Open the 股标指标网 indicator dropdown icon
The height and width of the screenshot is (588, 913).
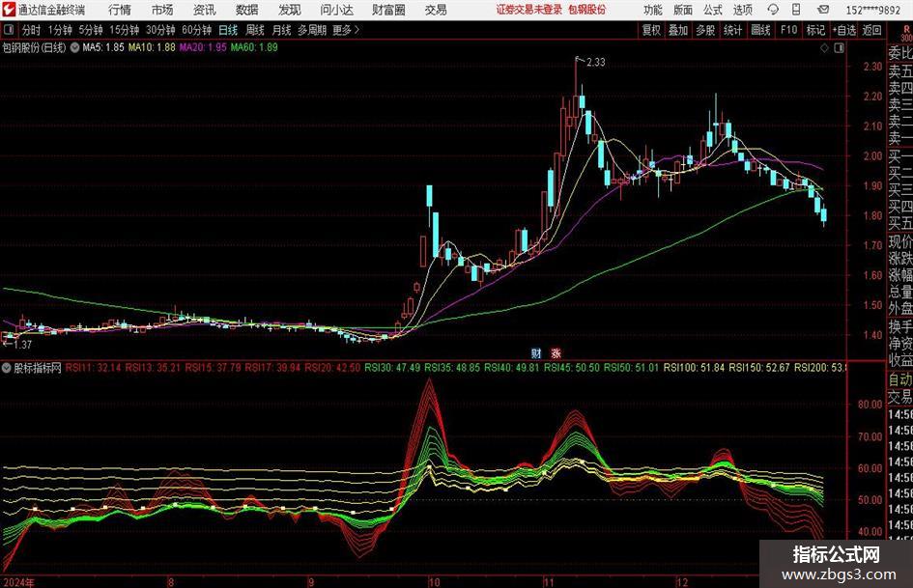[x=7, y=367]
